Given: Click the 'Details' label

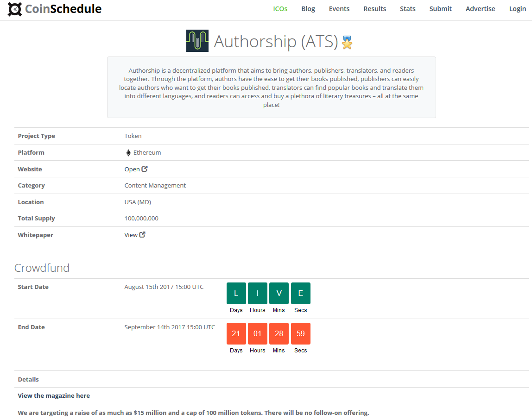Looking at the screenshot, I should point(28,379).
